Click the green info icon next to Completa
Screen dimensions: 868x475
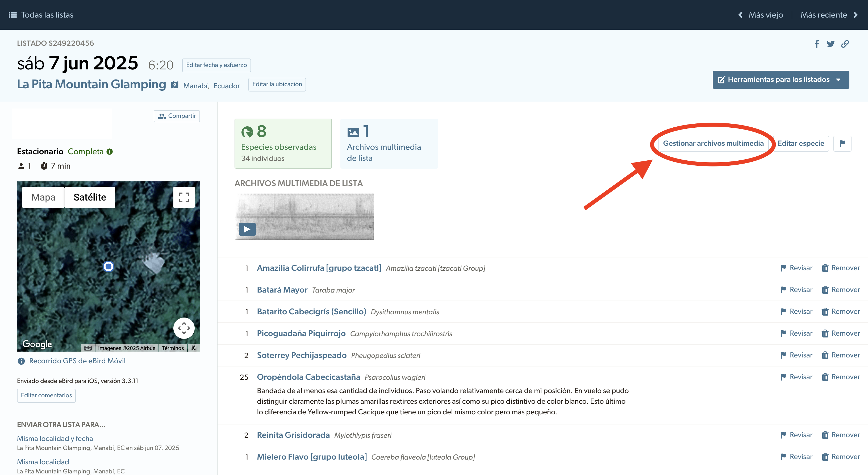click(110, 152)
